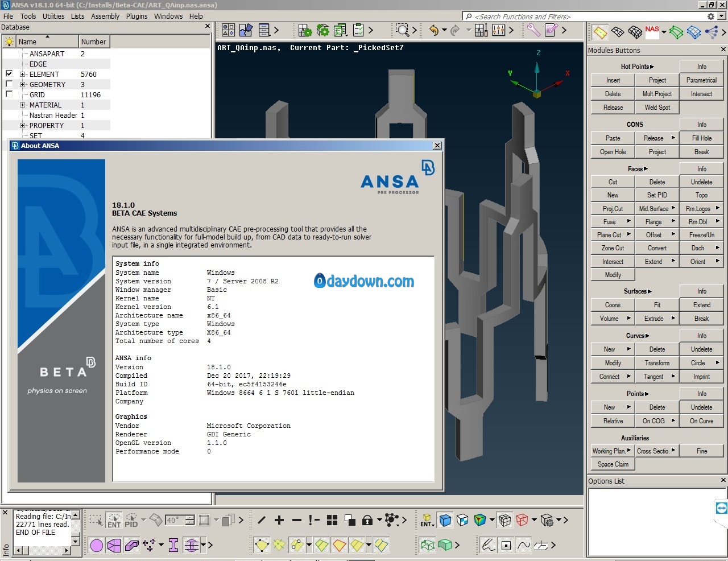Close the Database panel
Viewport: 728px width, 561px height.
pos(208,26)
